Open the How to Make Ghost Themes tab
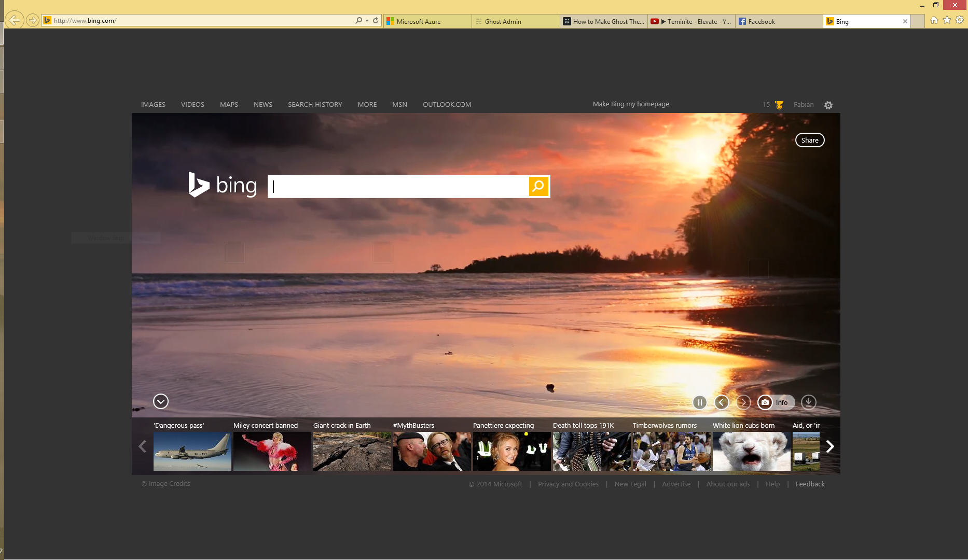The height and width of the screenshot is (560, 968). [604, 21]
